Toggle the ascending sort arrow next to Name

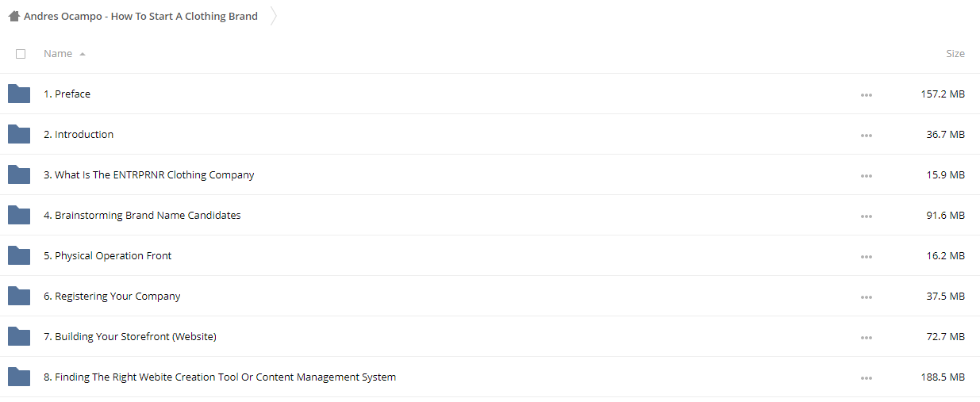[x=83, y=54]
